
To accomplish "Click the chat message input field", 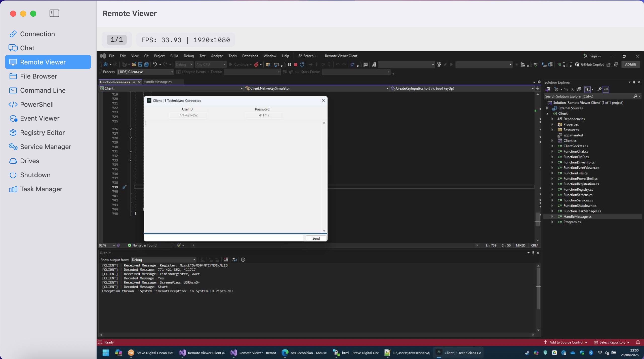I will [224, 238].
